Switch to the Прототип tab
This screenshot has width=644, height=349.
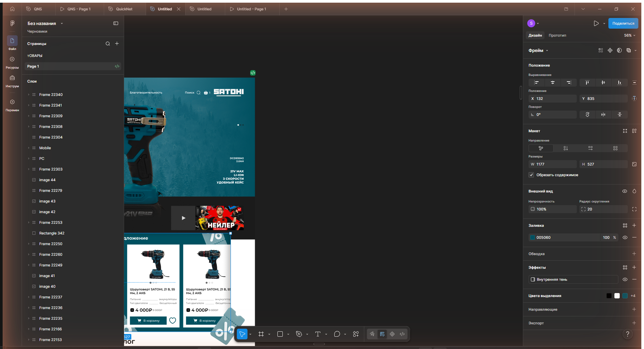(558, 35)
